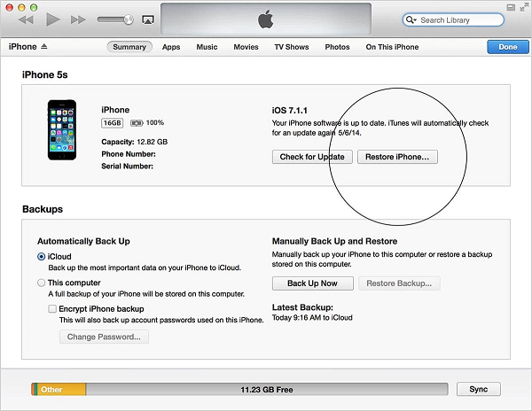The height and width of the screenshot is (411, 532).
Task: Enable Encrypt iPhone backup checkbox
Action: coord(52,307)
